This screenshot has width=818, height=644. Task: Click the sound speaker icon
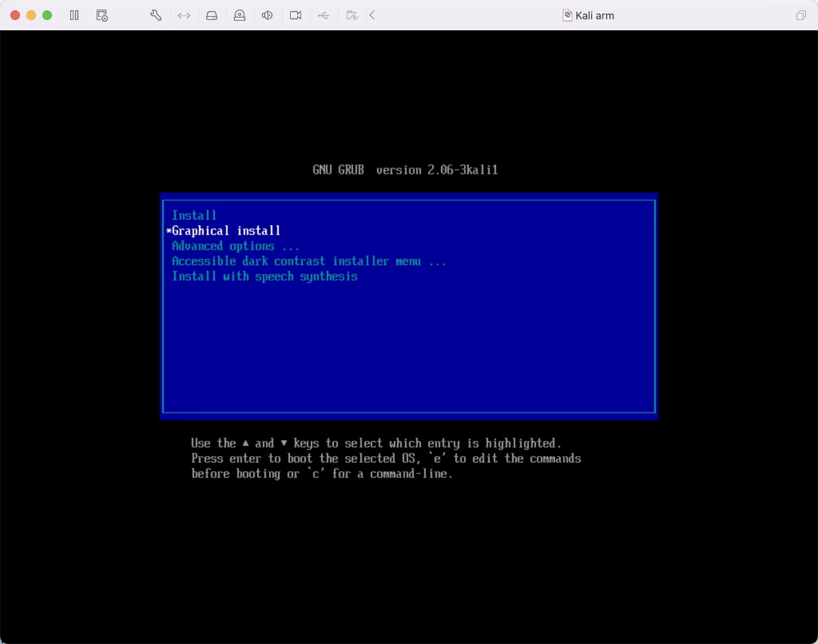[x=268, y=15]
